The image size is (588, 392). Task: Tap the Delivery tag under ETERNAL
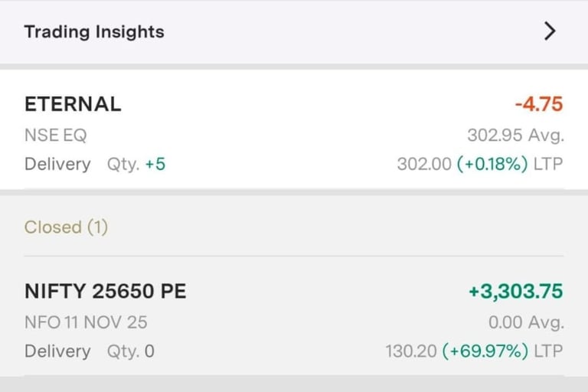click(57, 164)
